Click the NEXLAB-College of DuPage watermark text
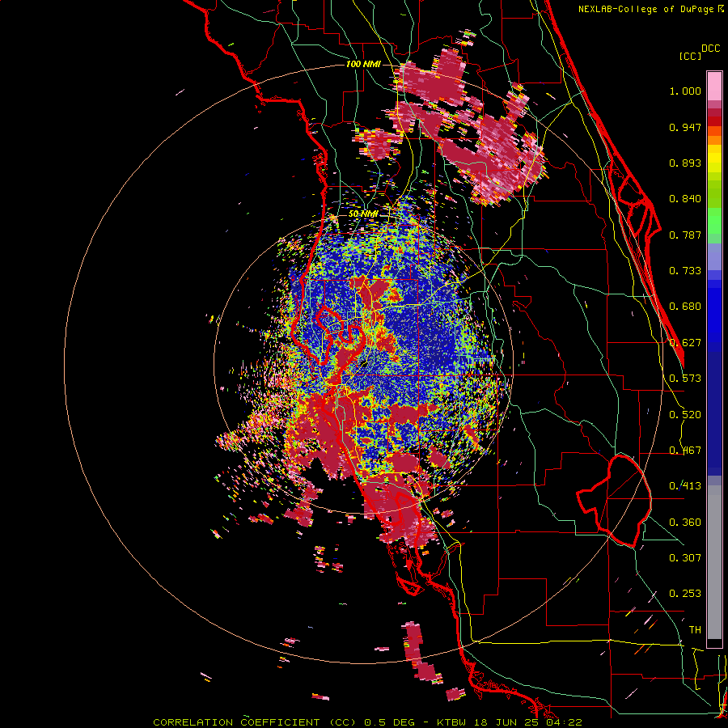The width and height of the screenshot is (728, 728). [645, 9]
